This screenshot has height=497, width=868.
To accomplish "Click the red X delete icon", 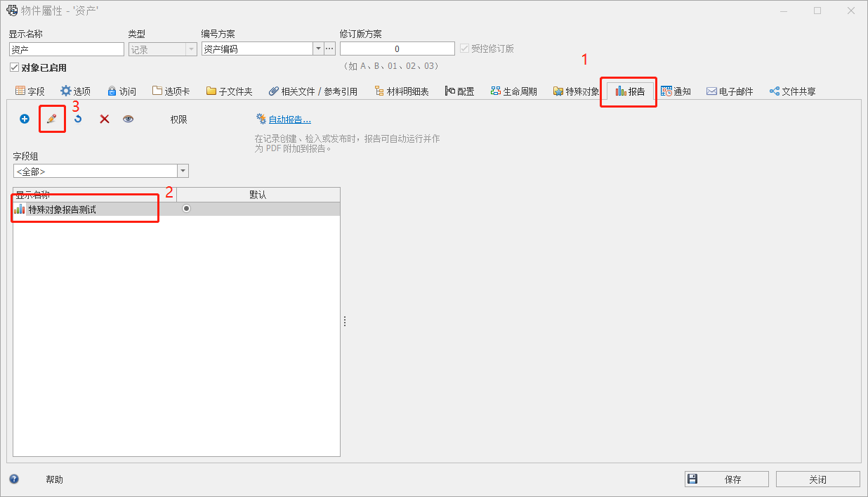I will pyautogui.click(x=104, y=120).
